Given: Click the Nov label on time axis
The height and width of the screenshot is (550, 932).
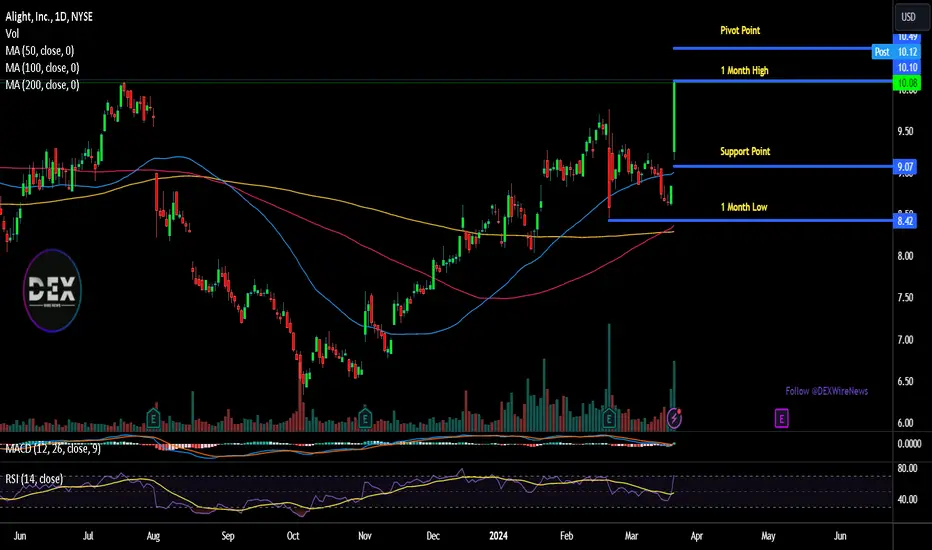Looking at the screenshot, I should tap(365, 536).
